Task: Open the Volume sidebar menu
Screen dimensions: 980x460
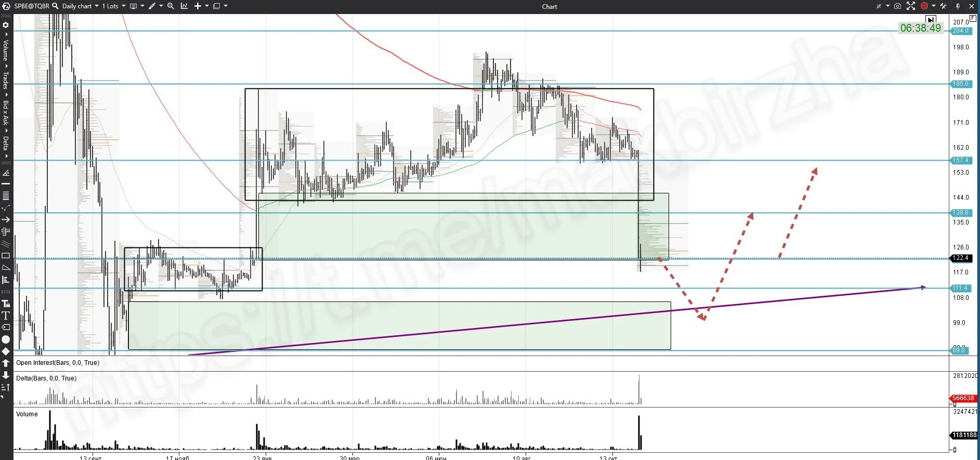Action: pos(6,50)
